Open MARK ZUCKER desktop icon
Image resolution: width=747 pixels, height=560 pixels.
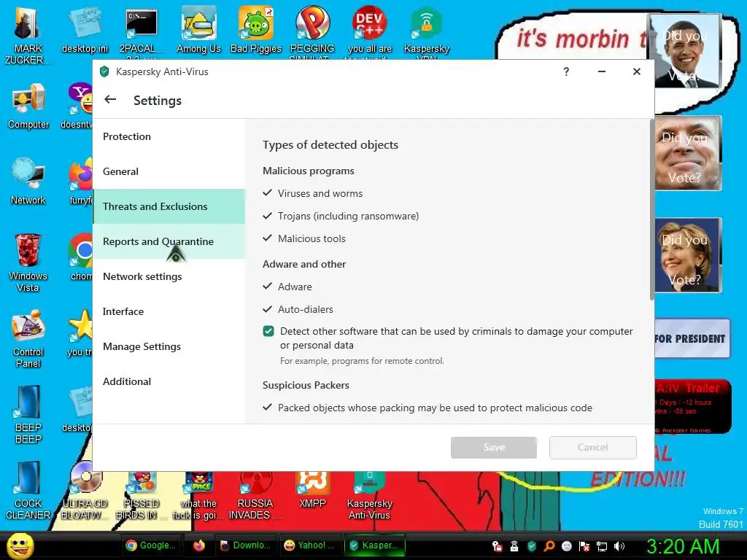28,35
